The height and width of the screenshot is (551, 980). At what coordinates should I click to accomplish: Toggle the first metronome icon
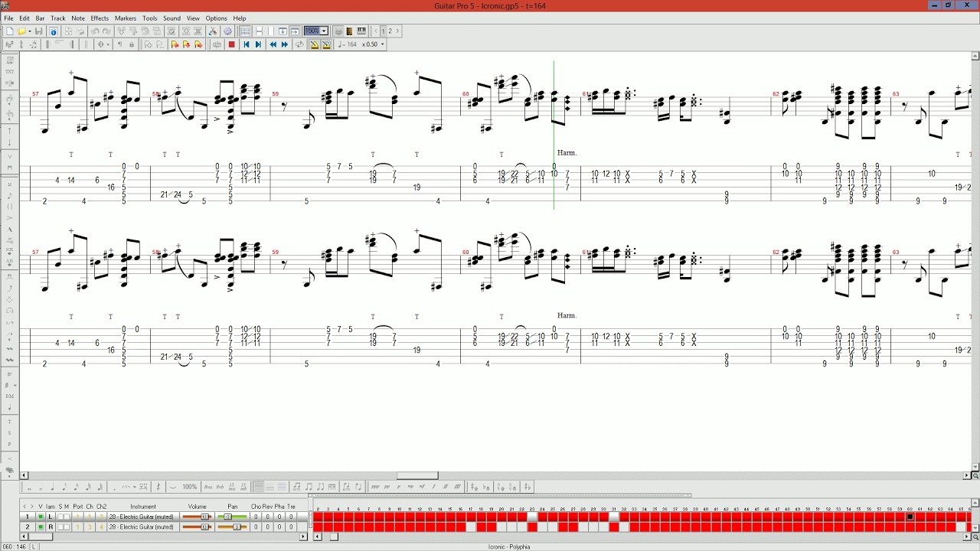point(314,44)
